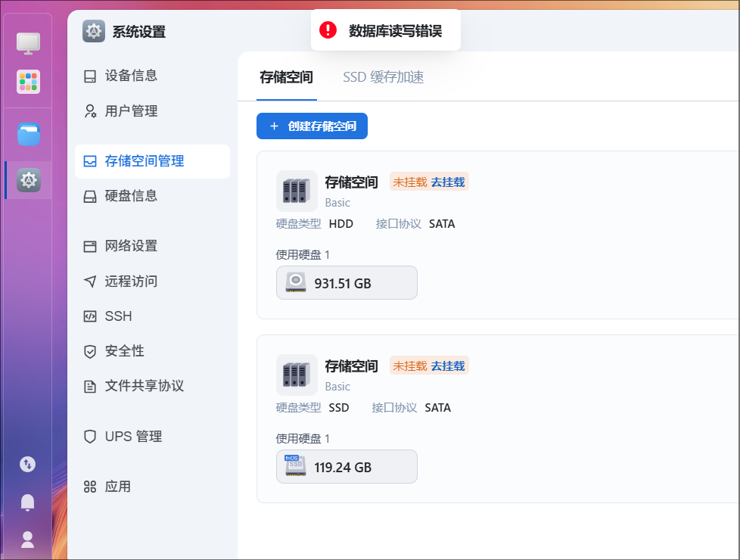Click the 数据库读写错误 notification text

[x=396, y=31]
